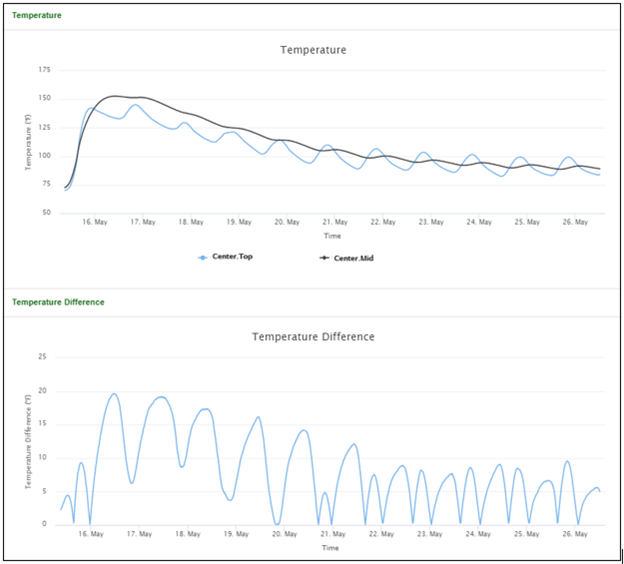624x564 pixels.
Task: Click the Temperature chart title
Action: 313,50
